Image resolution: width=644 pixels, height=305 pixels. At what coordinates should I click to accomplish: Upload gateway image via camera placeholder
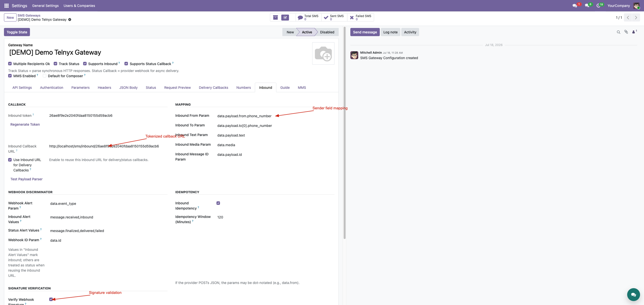click(x=323, y=53)
